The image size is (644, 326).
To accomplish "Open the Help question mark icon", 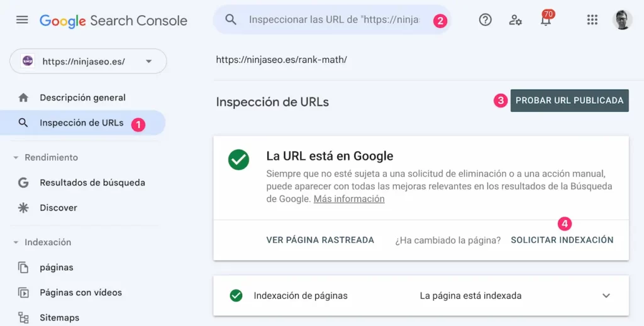I will pos(485,19).
